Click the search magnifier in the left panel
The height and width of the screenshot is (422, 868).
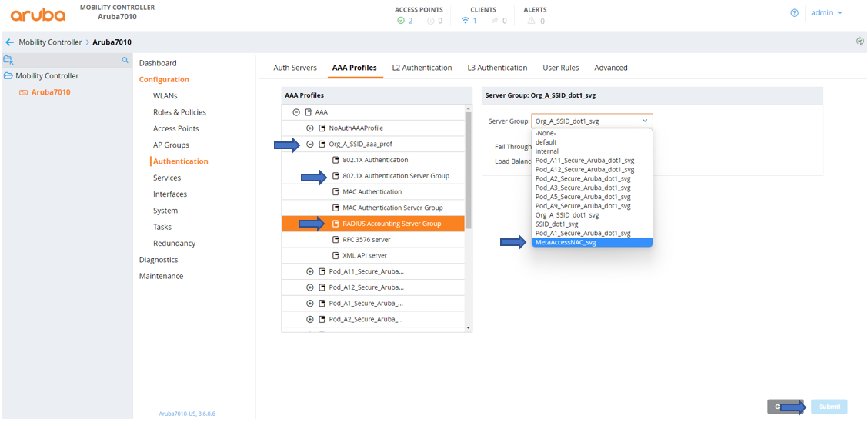point(125,60)
